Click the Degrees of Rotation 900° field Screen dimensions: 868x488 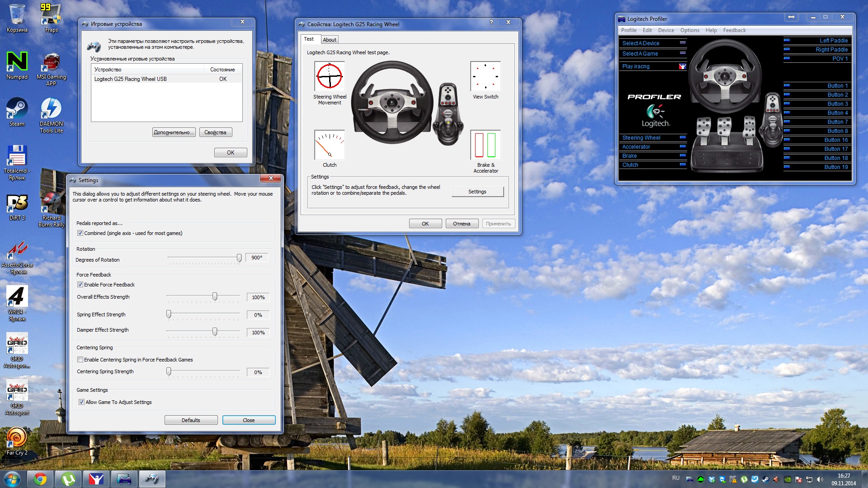click(257, 258)
